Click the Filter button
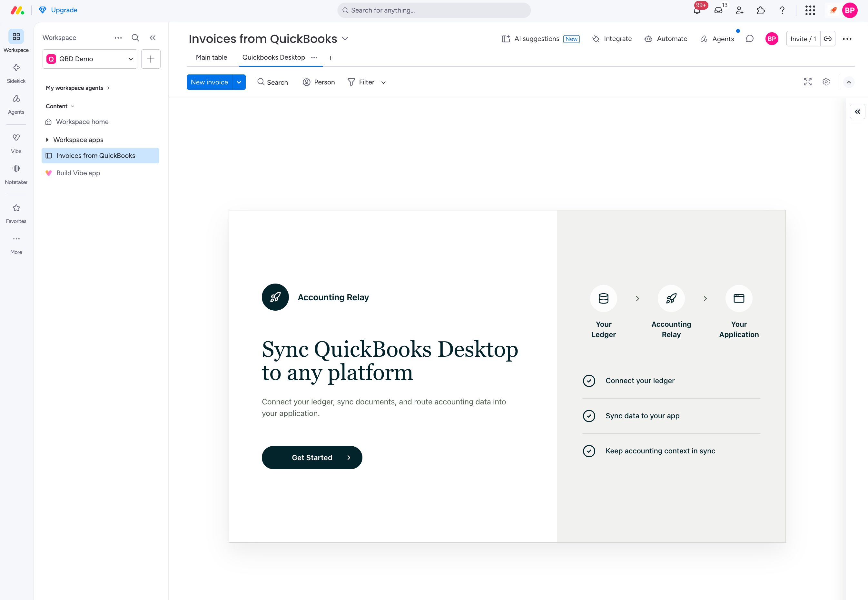 (x=361, y=82)
